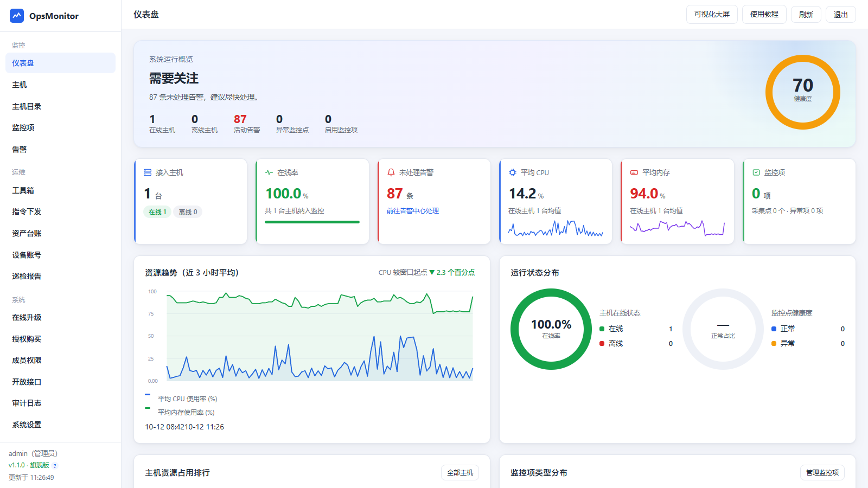Screen dimensions: 868x488
Task: Open the 主机 sidebar menu
Action: 60,85
